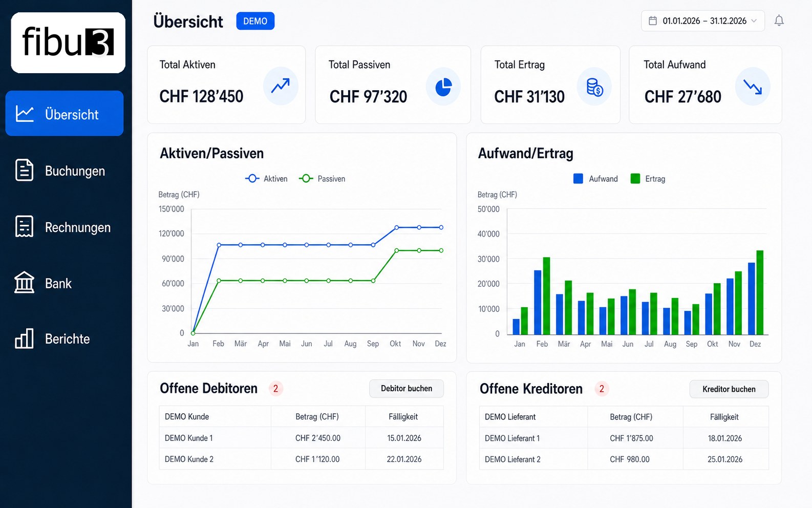Click the Dez Aktiven data point
The width and height of the screenshot is (812, 508).
[x=441, y=227]
